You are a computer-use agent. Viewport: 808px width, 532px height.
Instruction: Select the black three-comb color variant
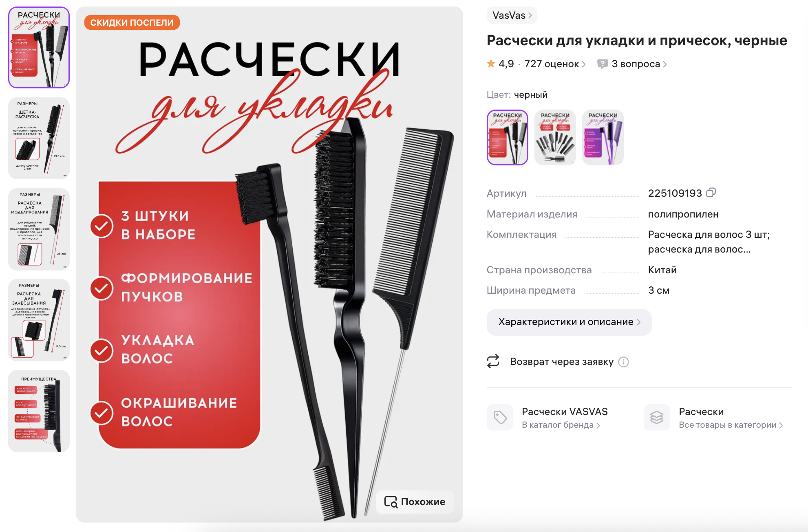pyautogui.click(x=507, y=137)
